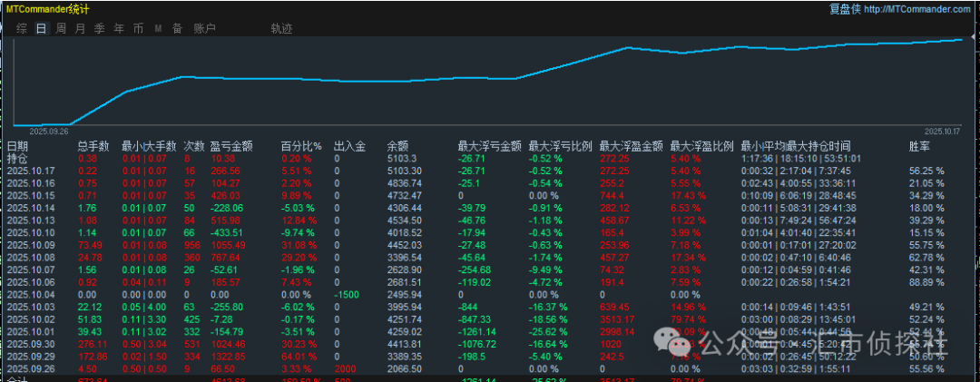Image resolution: width=980 pixels, height=382 pixels.
Task: Select the 持仓 row label
Action: pos(17,158)
